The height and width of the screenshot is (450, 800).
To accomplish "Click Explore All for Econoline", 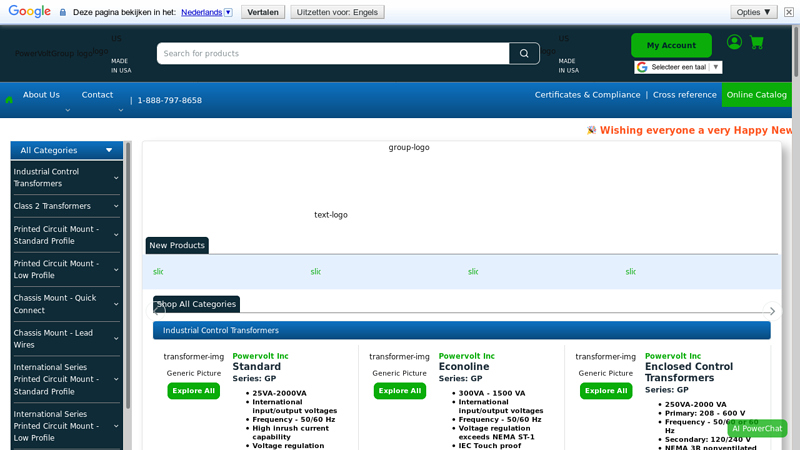I will pos(399,391).
